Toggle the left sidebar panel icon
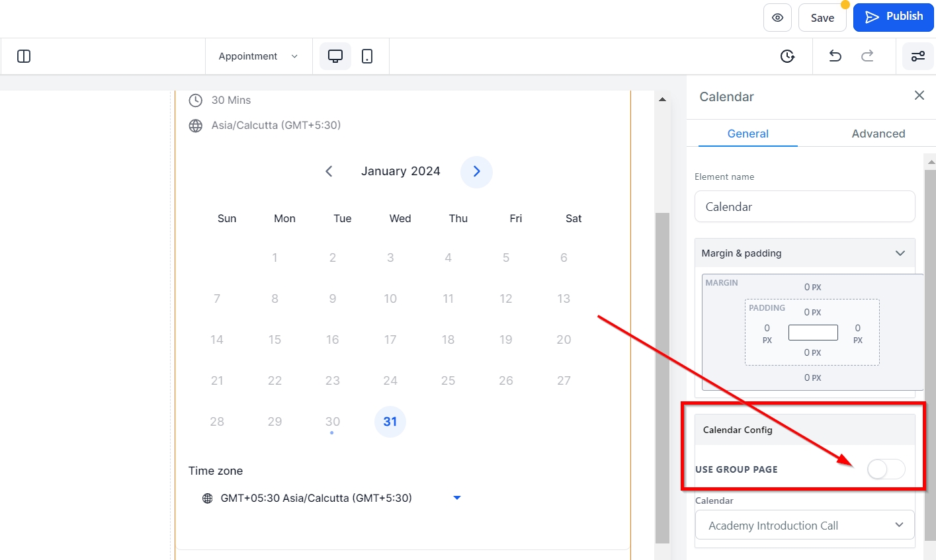Viewport: 936px width, 560px height. (x=24, y=56)
